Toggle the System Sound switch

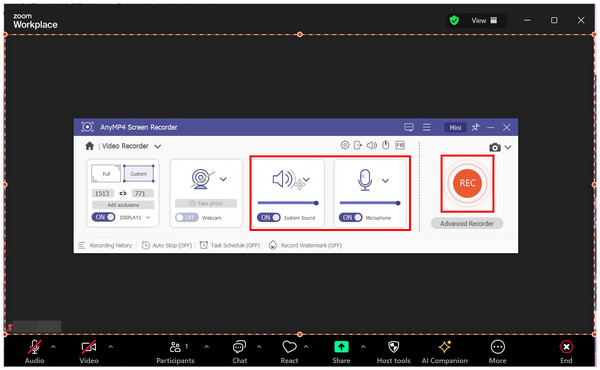(x=269, y=217)
